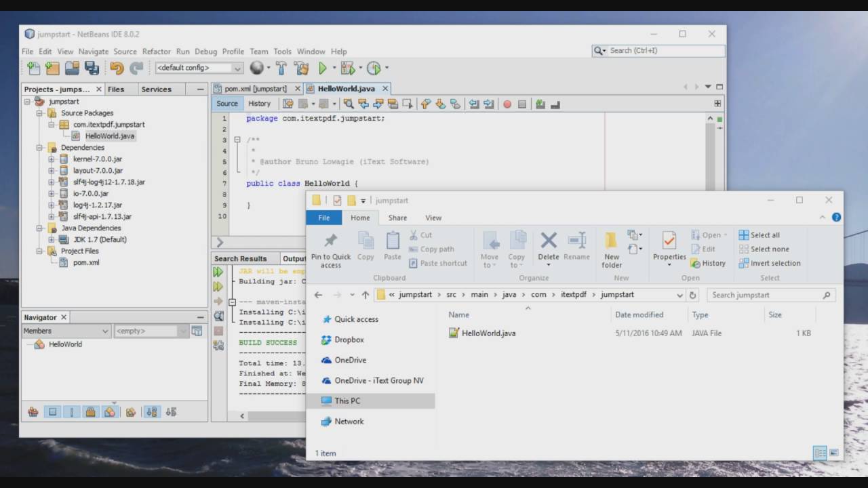
Task: Toggle Show Static Members filter in Navigator
Action: tap(71, 411)
